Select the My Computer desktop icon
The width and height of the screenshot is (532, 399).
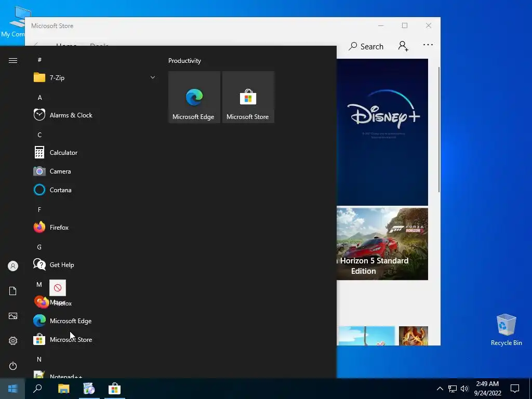(x=12, y=22)
